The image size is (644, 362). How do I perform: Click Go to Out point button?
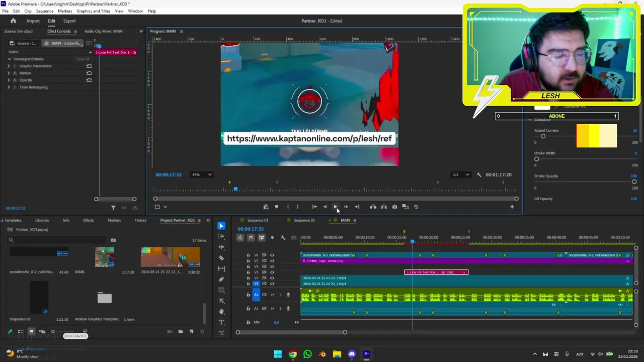[357, 207]
